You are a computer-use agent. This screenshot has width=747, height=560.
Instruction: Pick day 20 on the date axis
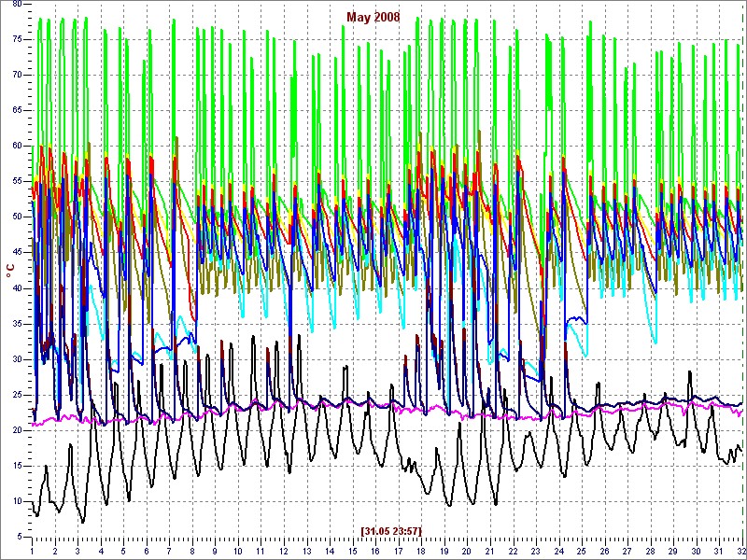(x=466, y=551)
